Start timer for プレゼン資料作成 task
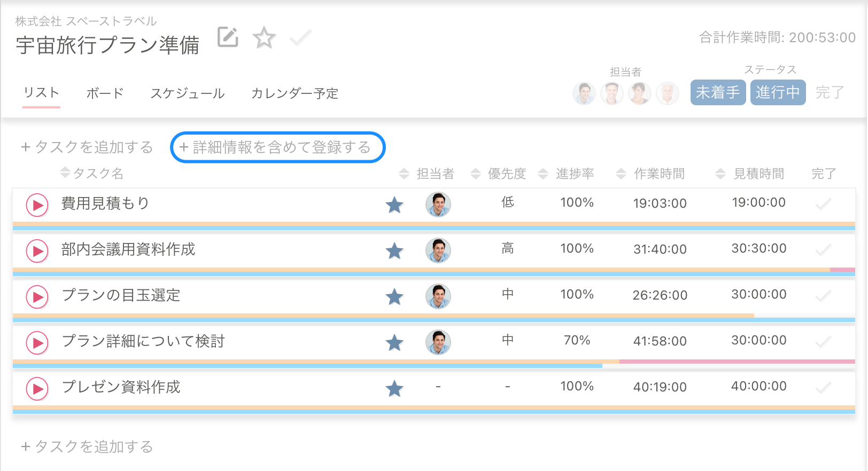868x471 pixels. [x=37, y=389]
